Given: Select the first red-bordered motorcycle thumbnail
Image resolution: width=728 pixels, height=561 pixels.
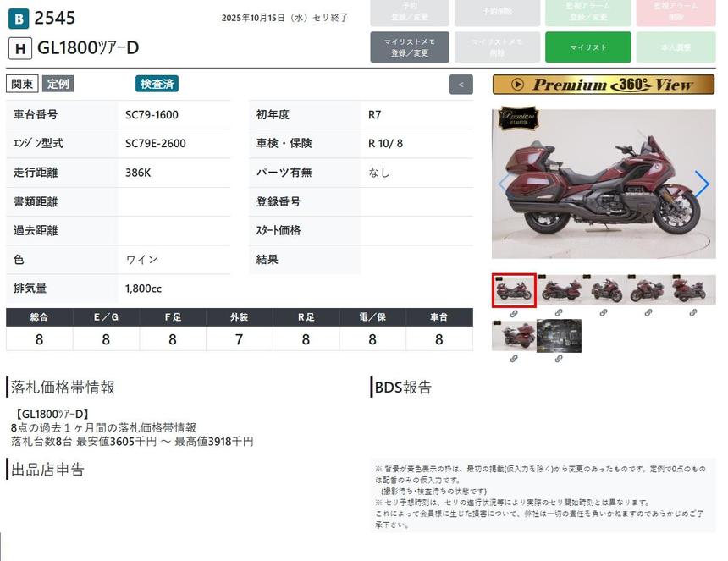Looking at the screenshot, I should tap(514, 290).
